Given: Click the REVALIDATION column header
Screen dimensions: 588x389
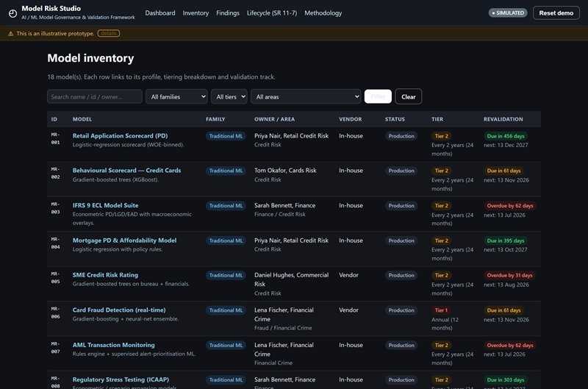Looking at the screenshot, I should click(503, 119).
